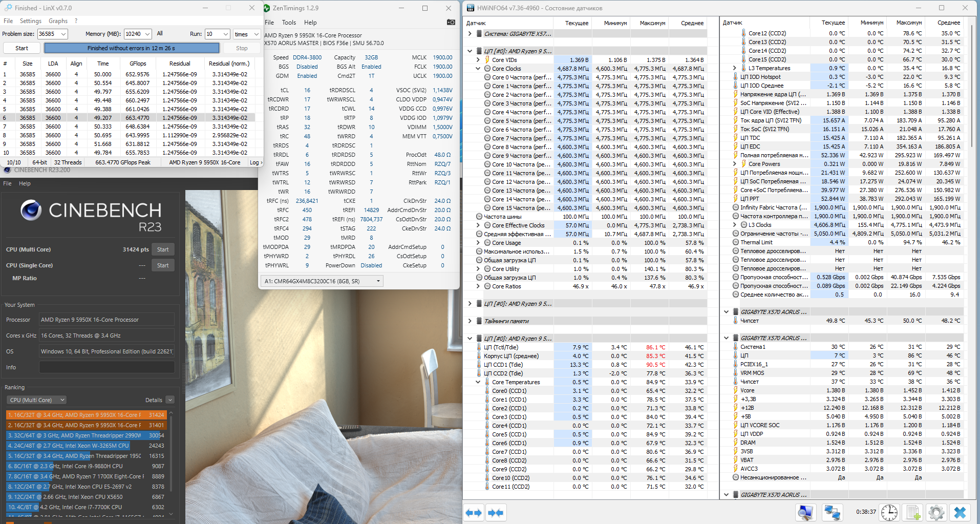Take ZenTimings screenshot with camera icon

[x=451, y=22]
